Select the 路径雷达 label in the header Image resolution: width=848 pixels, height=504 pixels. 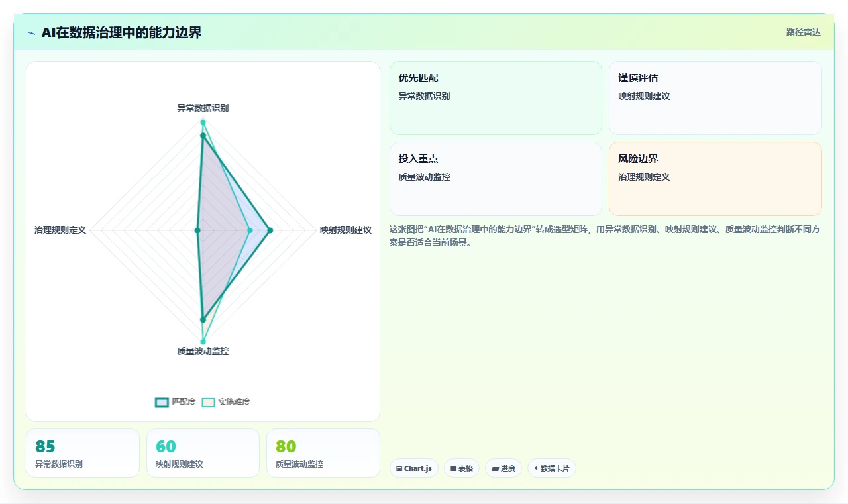click(804, 32)
